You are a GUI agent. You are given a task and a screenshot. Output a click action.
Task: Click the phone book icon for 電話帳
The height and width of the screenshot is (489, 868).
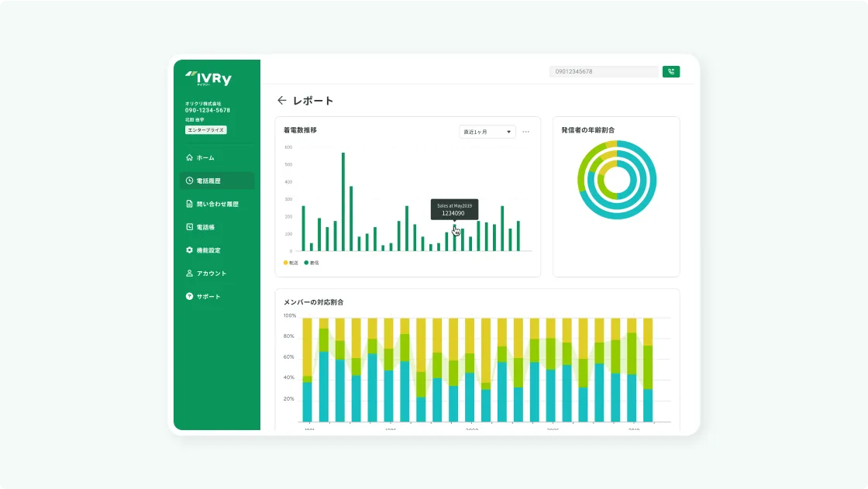click(x=189, y=227)
